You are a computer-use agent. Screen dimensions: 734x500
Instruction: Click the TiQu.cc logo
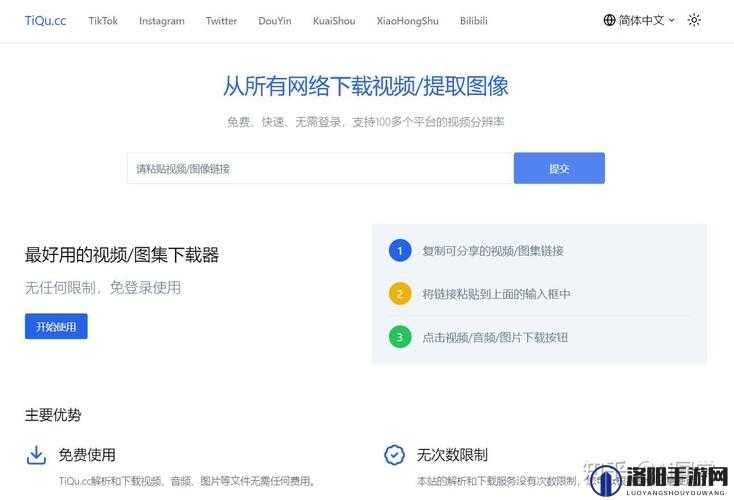coord(45,21)
